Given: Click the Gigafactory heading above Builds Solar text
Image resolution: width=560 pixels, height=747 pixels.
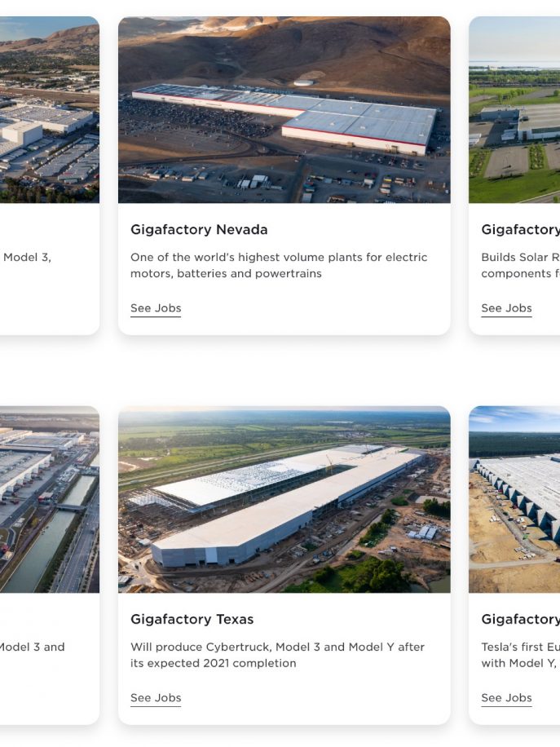Looking at the screenshot, I should [521, 230].
